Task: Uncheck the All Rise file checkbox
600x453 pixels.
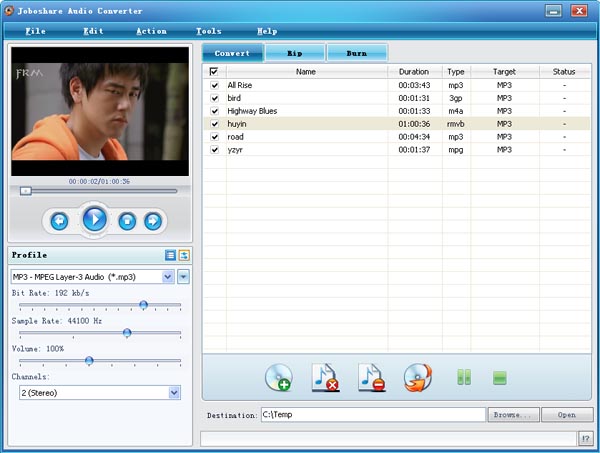Action: 214,85
